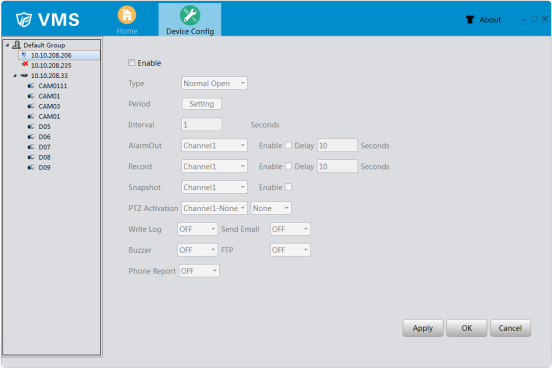Open the Record channel dropdown
552x368 pixels.
(x=214, y=166)
